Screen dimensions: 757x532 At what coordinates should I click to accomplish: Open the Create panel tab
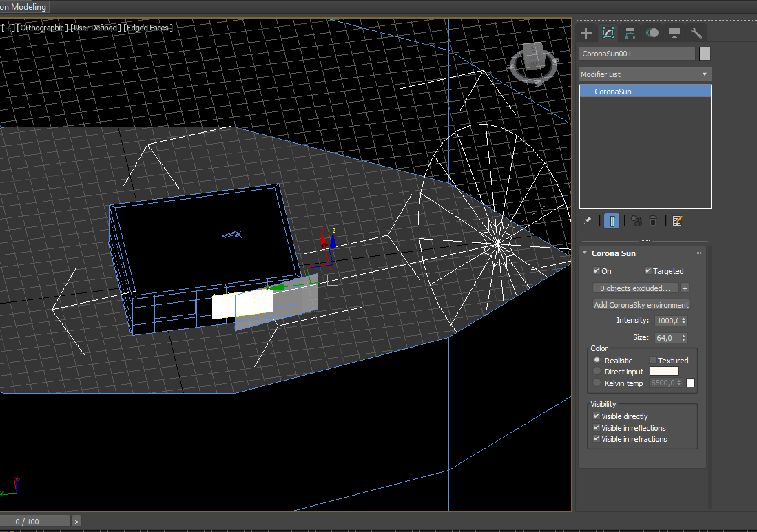tap(586, 33)
